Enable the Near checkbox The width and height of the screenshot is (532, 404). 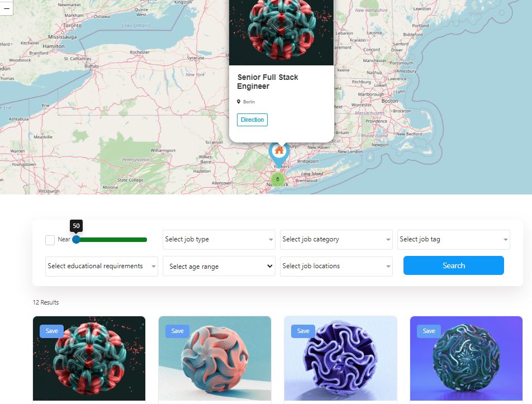click(x=50, y=240)
